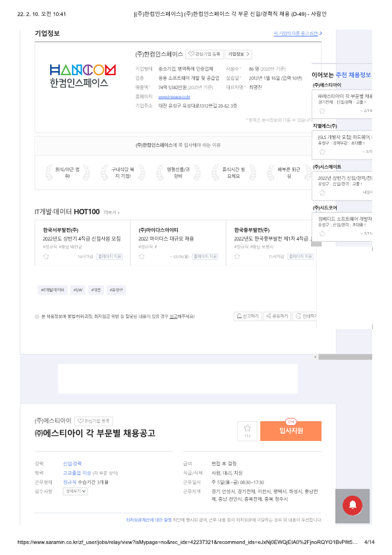This screenshot has width=392, height=555.
Task: Bookmark 마이다스아이티 job with star icon
Action: pos(142,256)
